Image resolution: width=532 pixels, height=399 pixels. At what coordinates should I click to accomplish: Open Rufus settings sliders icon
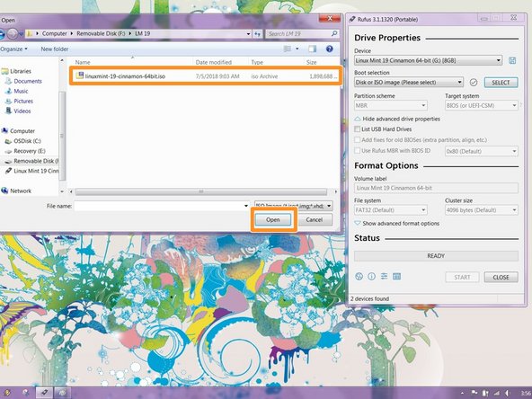384,277
